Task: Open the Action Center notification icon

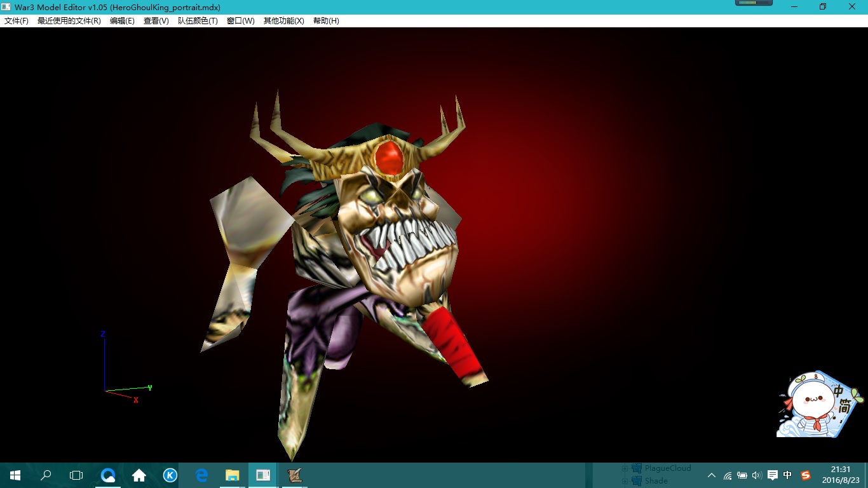Action: (773, 475)
